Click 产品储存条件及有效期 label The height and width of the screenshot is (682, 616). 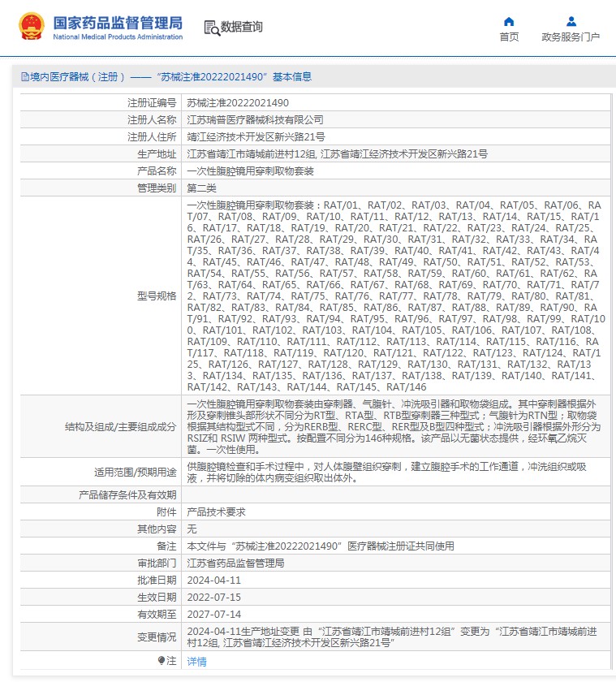click(127, 495)
